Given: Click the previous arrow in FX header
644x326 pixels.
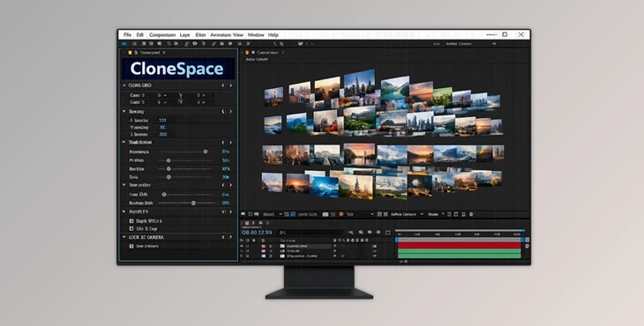Looking at the screenshot, I should click(x=224, y=211).
